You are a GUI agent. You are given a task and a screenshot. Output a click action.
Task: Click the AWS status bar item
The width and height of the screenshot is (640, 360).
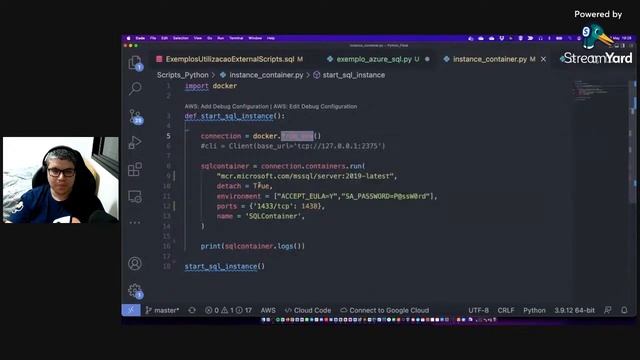(268, 310)
